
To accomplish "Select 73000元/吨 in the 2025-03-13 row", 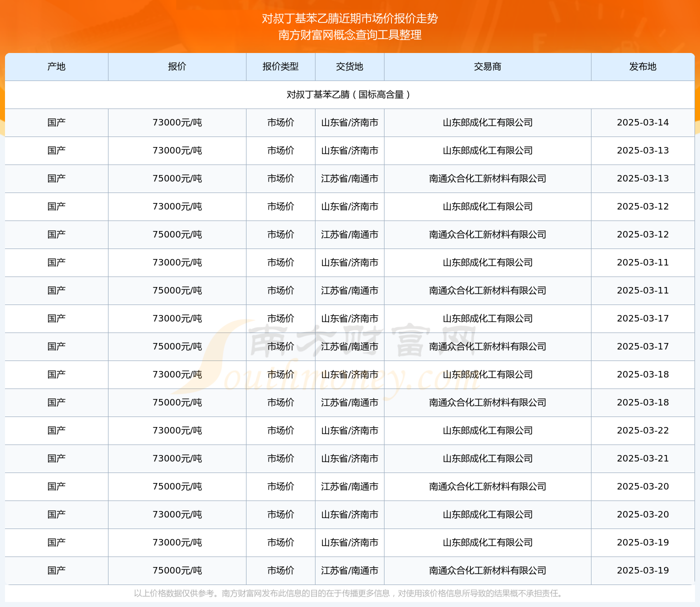I will [177, 150].
